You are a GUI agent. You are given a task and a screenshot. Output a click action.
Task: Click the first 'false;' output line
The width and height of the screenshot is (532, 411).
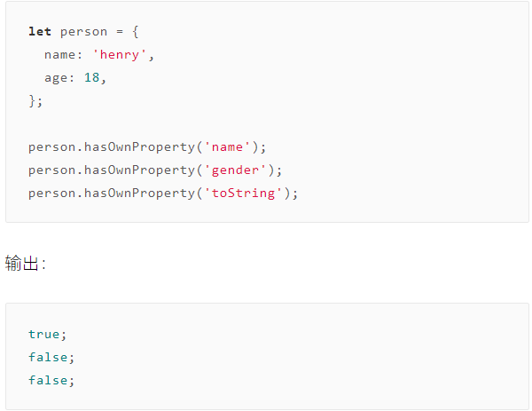tap(51, 358)
